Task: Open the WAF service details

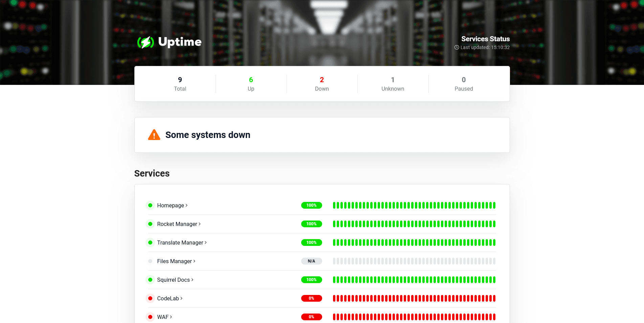Action: click(x=163, y=317)
